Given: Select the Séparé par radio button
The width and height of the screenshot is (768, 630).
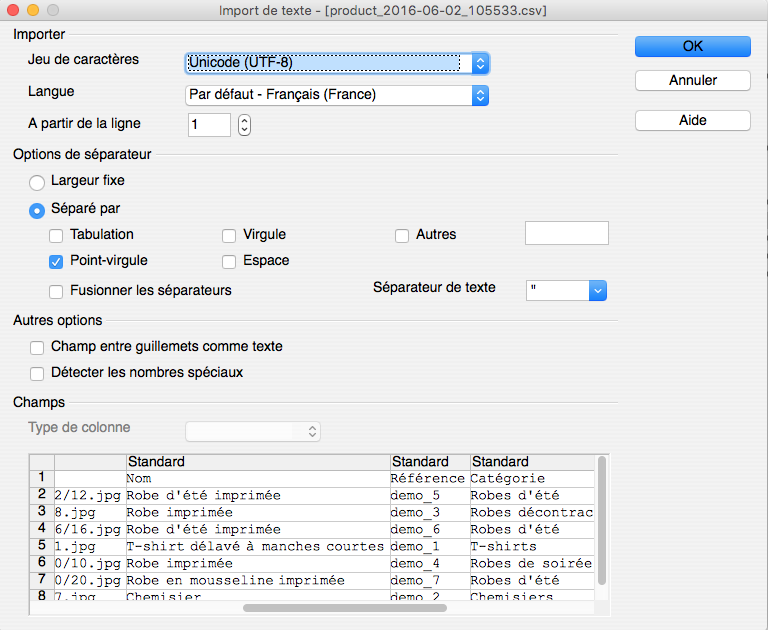Looking at the screenshot, I should tap(37, 211).
